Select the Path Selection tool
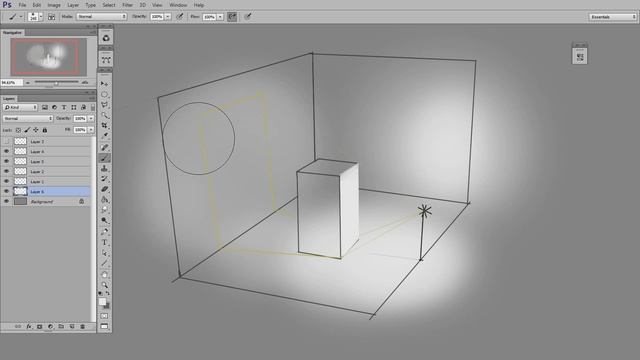640x360 pixels. coord(104,253)
